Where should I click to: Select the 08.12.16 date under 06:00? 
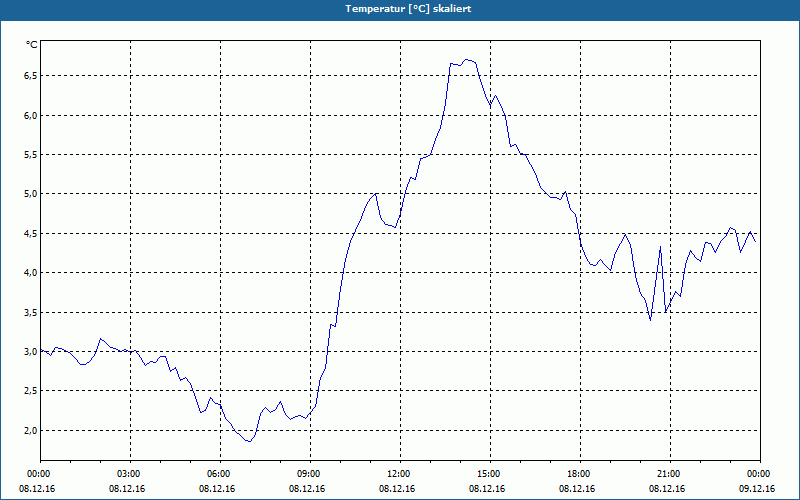coord(217,489)
